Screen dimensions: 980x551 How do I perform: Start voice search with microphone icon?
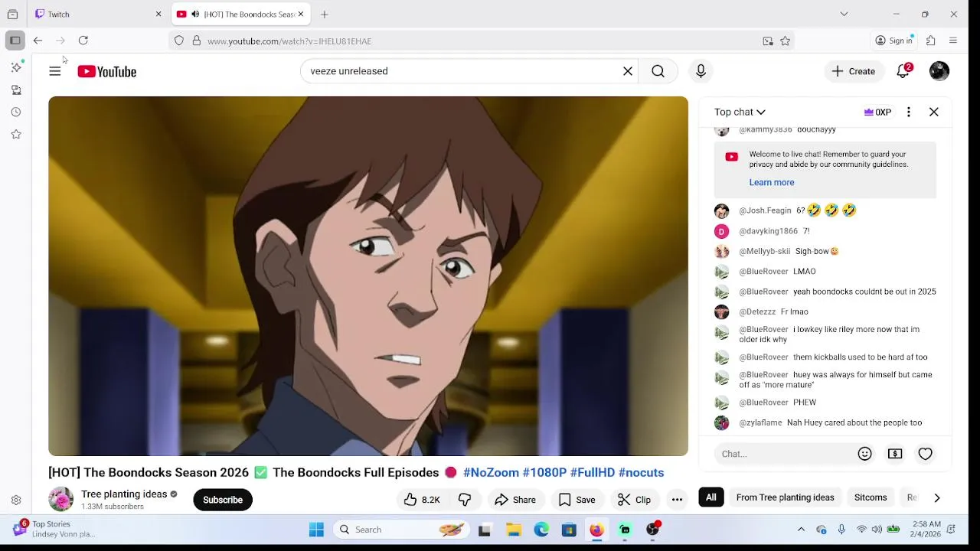coord(701,71)
